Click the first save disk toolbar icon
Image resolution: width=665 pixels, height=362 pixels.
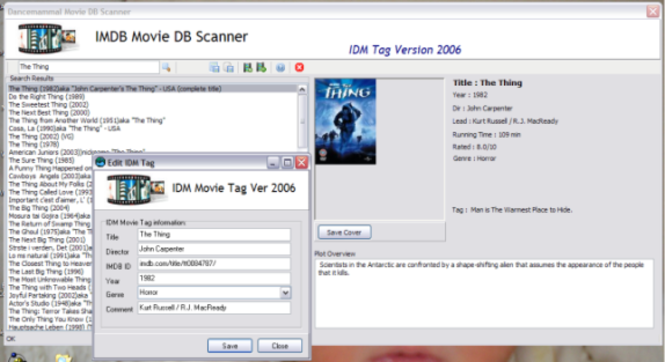pos(215,67)
